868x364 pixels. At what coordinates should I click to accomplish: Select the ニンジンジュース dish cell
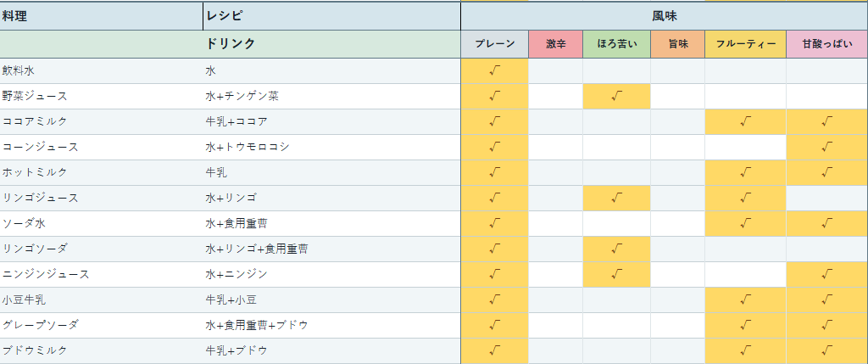[102, 275]
